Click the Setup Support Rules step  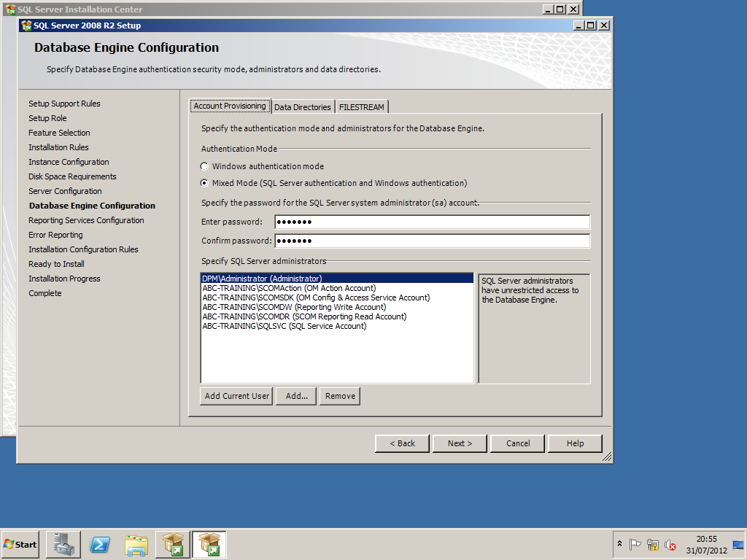point(64,104)
